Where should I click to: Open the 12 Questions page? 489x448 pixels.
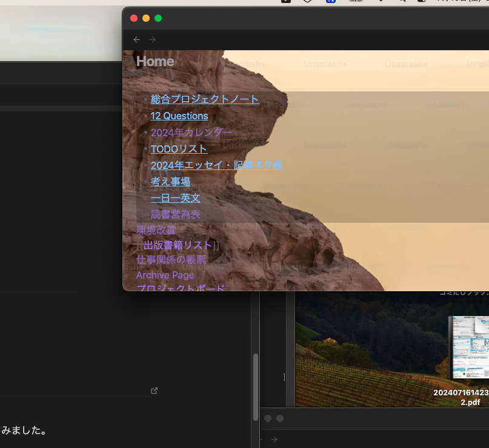(x=179, y=116)
